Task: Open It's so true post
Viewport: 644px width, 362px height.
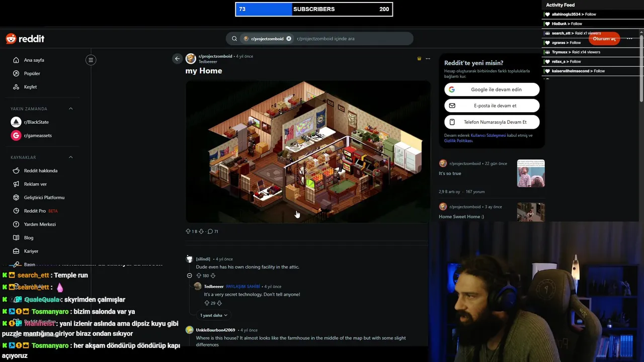Action: (450, 173)
